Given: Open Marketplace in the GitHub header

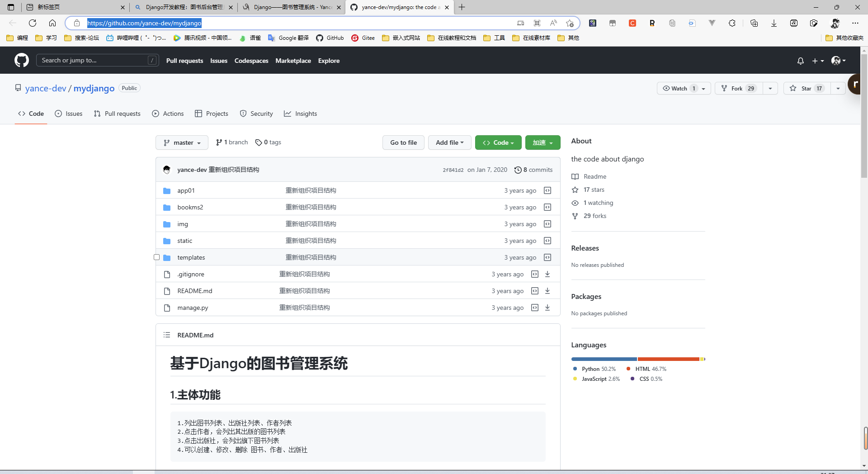Looking at the screenshot, I should click(x=293, y=61).
